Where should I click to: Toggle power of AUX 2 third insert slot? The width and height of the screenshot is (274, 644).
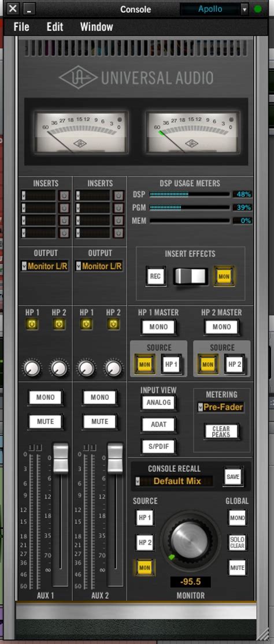pos(119,221)
